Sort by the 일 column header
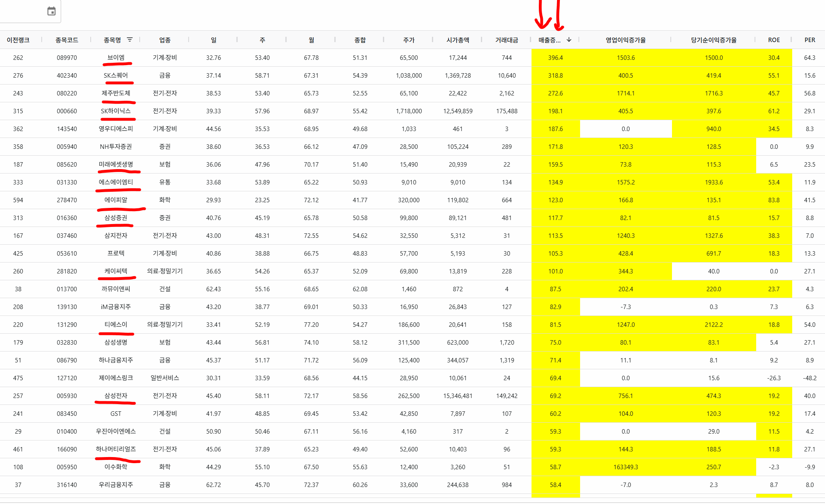The image size is (825, 504). click(x=214, y=40)
